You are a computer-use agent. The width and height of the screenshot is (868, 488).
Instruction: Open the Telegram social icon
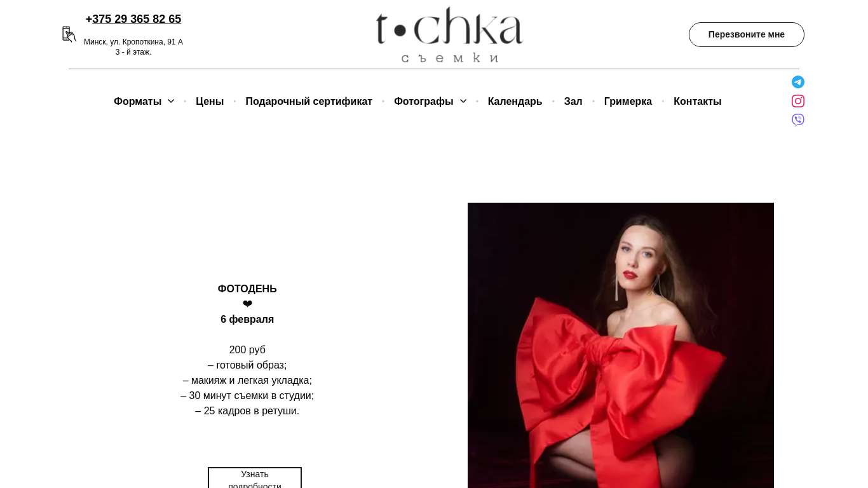[x=798, y=82]
